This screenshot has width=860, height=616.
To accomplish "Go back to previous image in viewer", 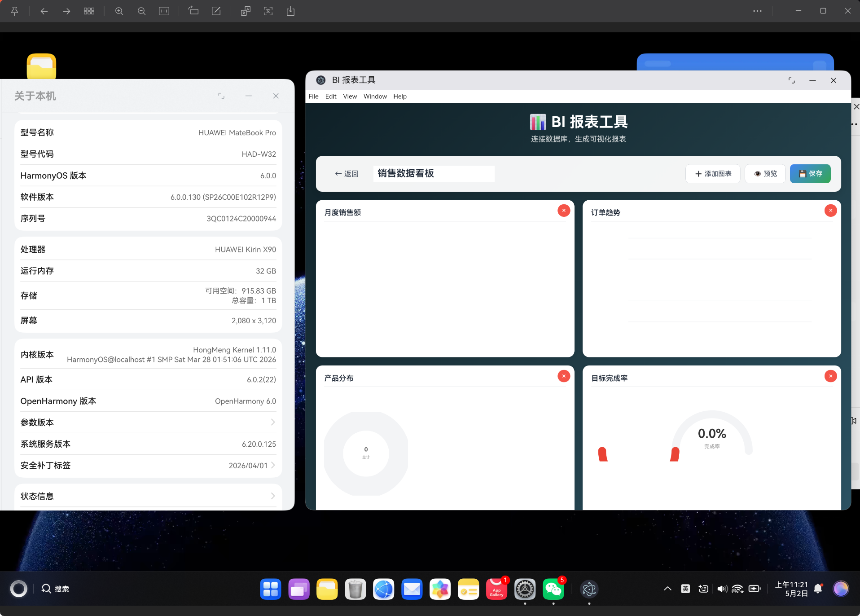I will 44,11.
